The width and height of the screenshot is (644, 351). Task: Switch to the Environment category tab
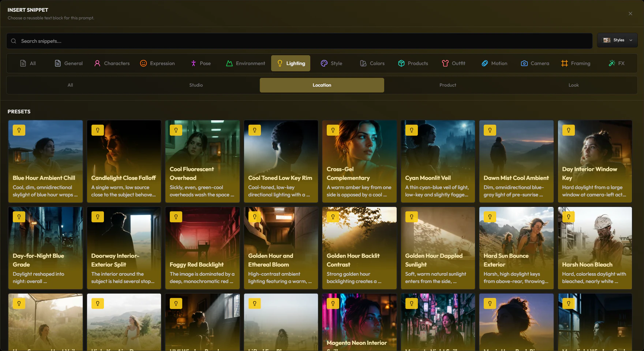click(x=246, y=63)
